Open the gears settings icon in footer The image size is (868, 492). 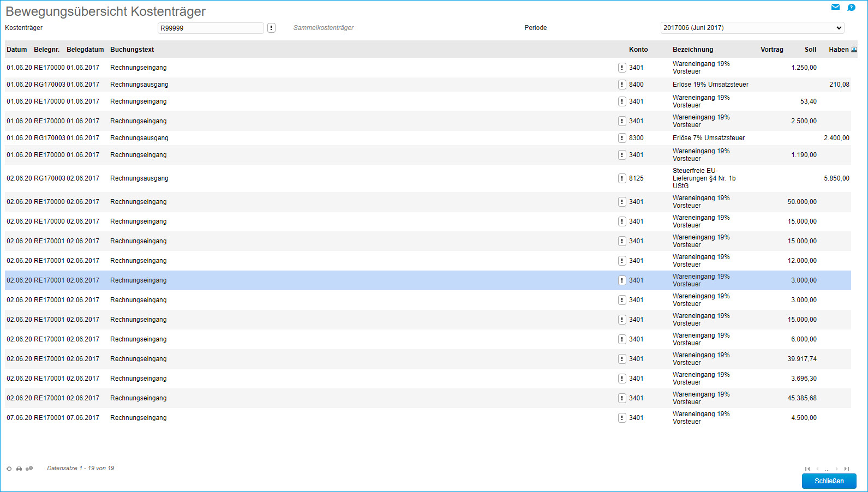click(29, 469)
